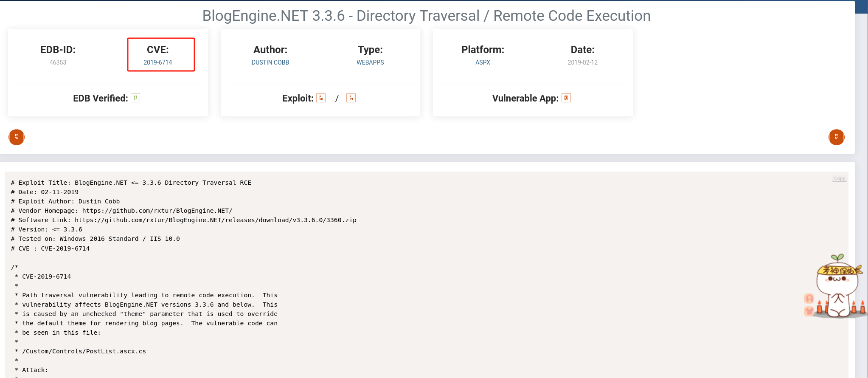Click line '# Date: 02-11-2019'
Viewport: 868px width, 378px height.
45,192
